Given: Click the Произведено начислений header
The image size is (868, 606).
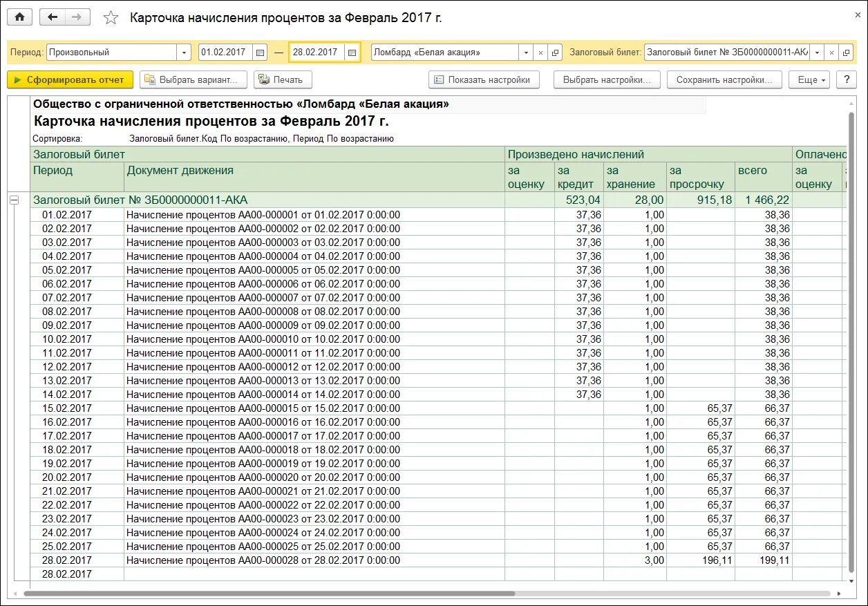Looking at the screenshot, I should 648,154.
